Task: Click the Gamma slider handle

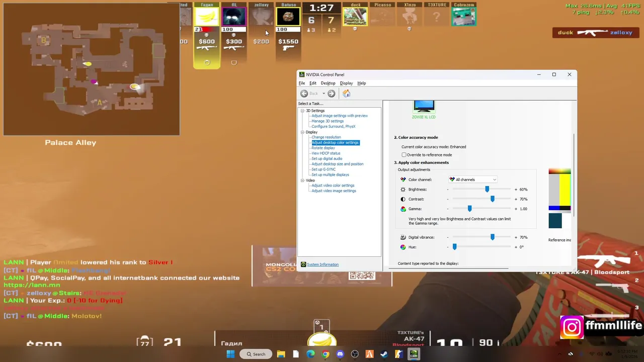Action: coord(469,209)
